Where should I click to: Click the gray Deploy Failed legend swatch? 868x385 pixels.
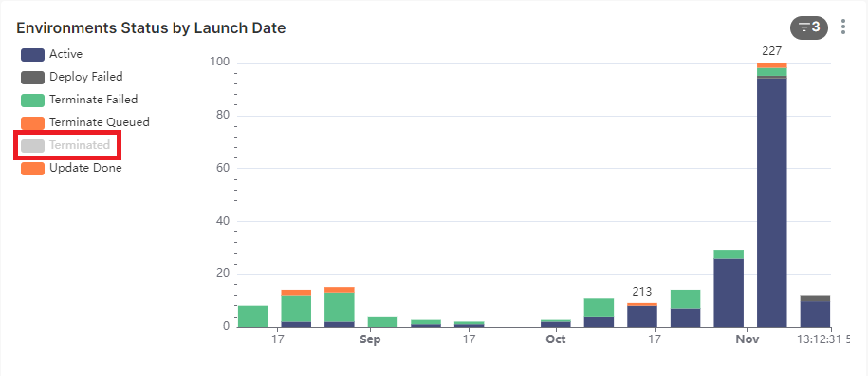coord(32,78)
